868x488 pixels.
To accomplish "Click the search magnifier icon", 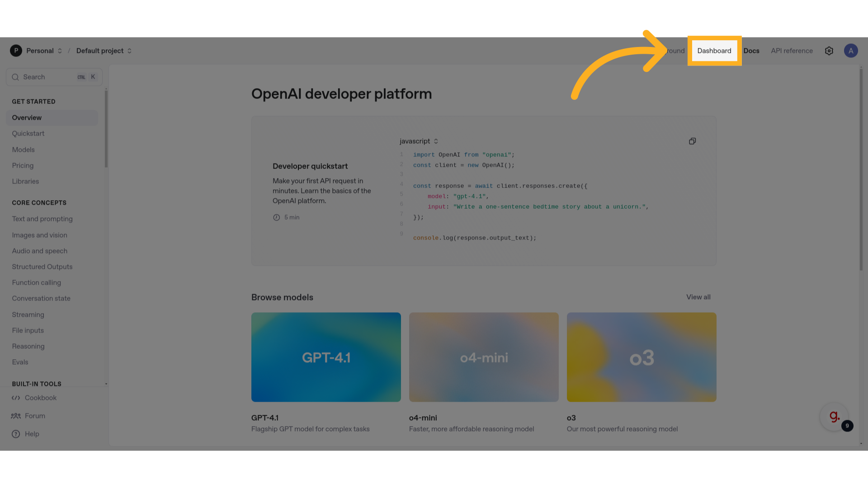I will pyautogui.click(x=15, y=77).
